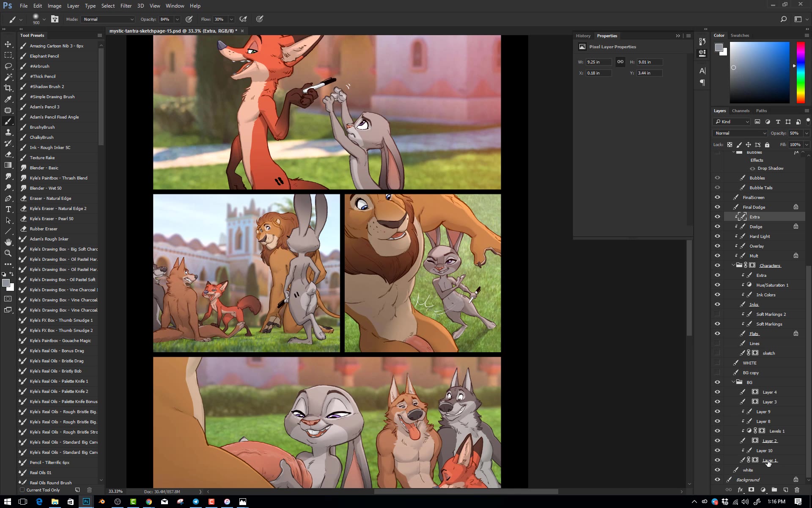Add a layer mask icon
The width and height of the screenshot is (812, 508).
point(752,490)
